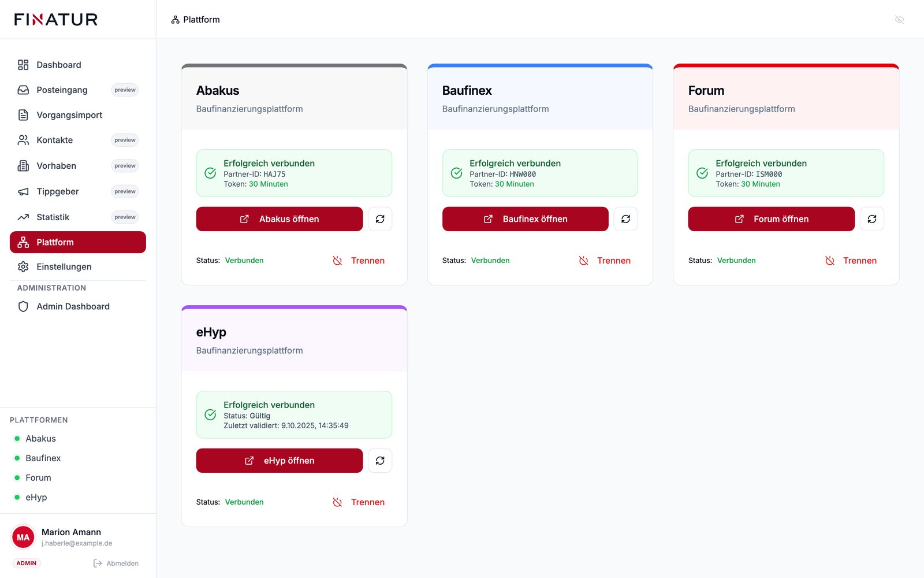The height and width of the screenshot is (578, 924).
Task: Open Vorgangsimport in the sidebar
Action: coord(78,115)
